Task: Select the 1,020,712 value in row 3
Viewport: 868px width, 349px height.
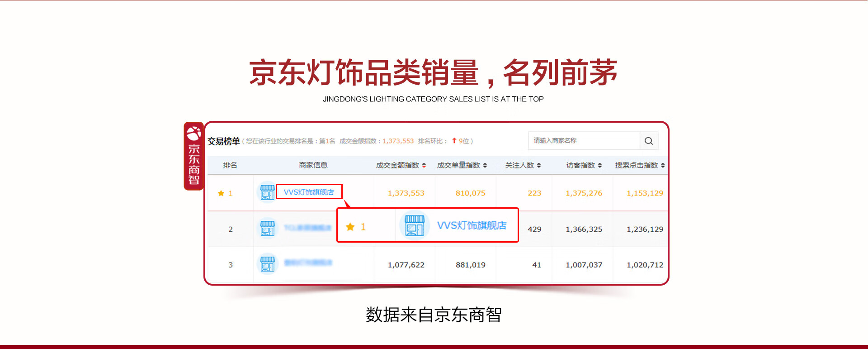Action: 645,265
